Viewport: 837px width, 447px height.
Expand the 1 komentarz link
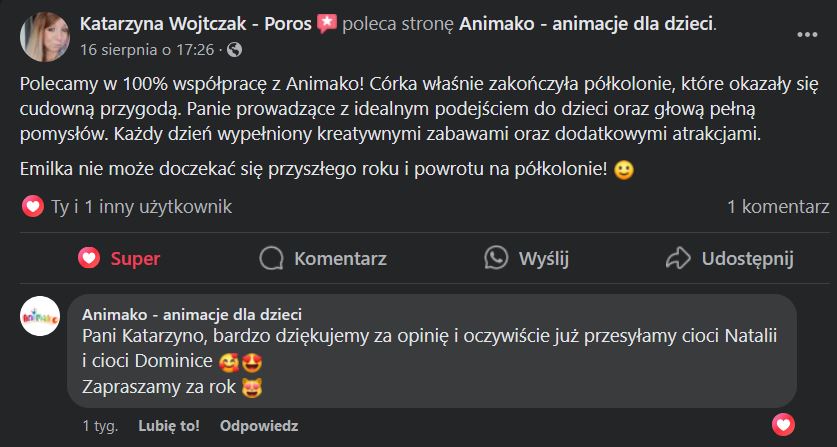pos(778,207)
